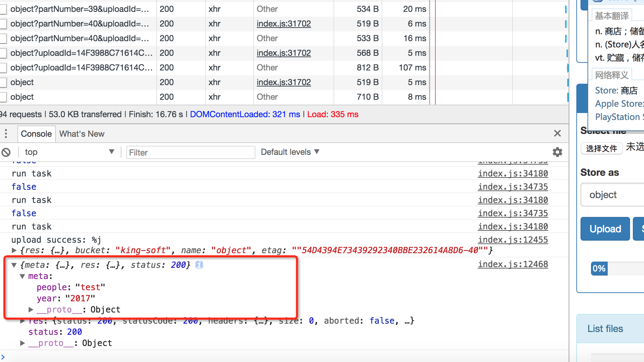Collapse the meta property
Viewport: 644px width, 362px height.
tap(23, 276)
